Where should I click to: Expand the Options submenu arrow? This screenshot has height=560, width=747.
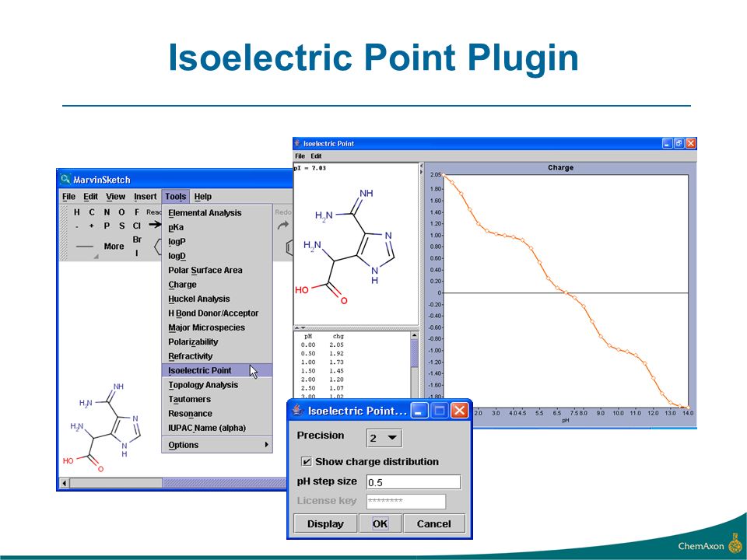(x=266, y=444)
